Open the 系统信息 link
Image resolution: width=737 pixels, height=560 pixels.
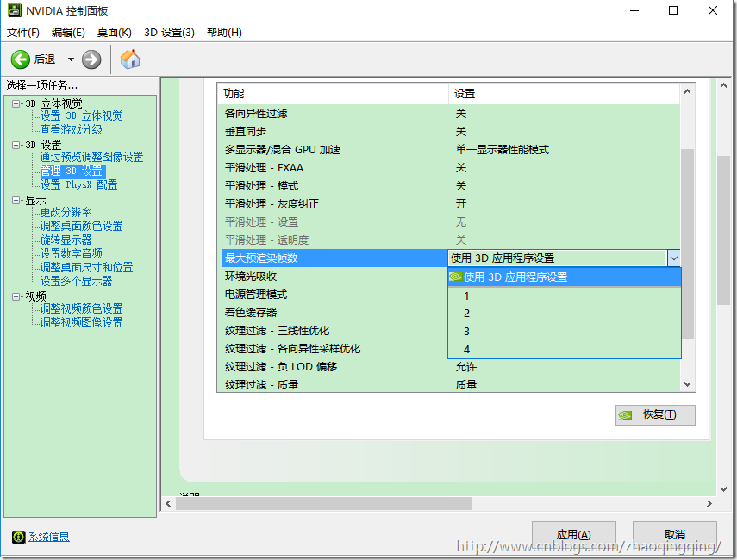point(49,537)
